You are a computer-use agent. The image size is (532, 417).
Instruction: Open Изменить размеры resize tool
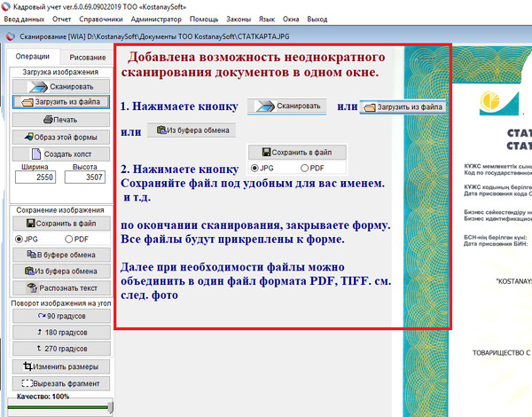(60, 366)
